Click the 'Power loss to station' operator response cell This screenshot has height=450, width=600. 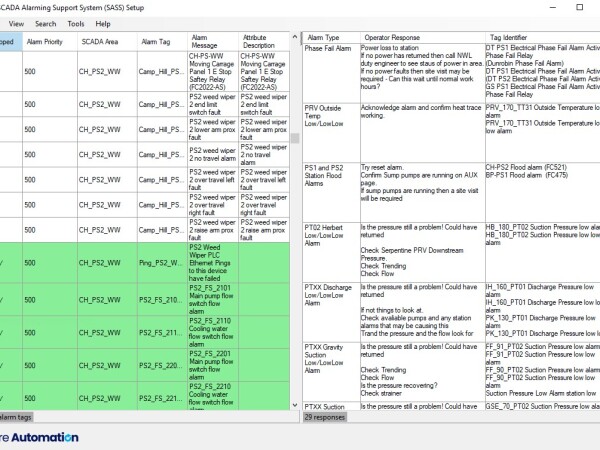coord(422,73)
